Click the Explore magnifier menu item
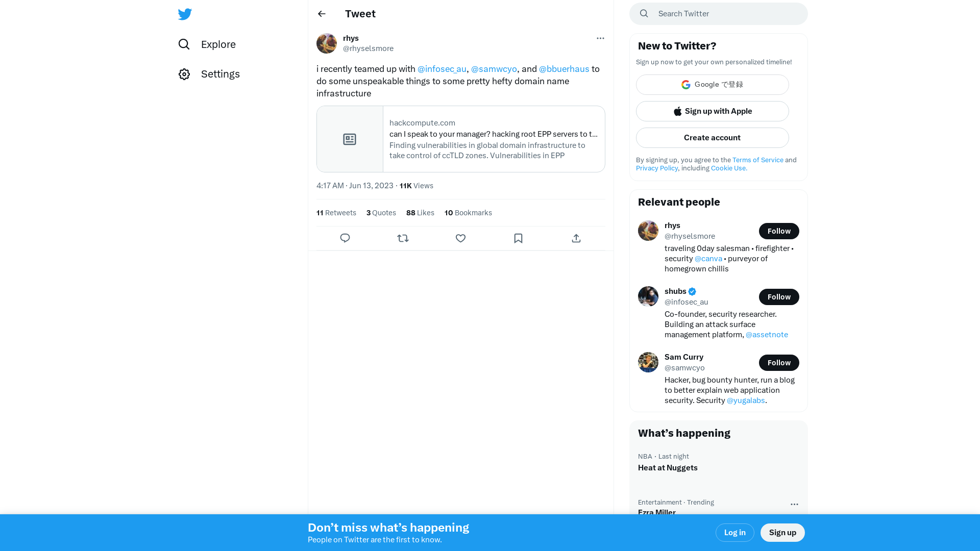The height and width of the screenshot is (551, 980). coord(207,44)
